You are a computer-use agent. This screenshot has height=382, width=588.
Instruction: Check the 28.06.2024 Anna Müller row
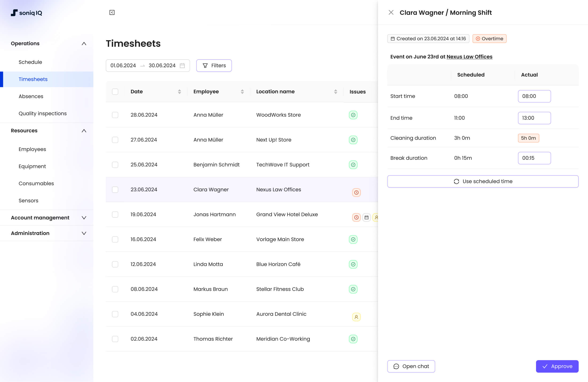pyautogui.click(x=115, y=115)
